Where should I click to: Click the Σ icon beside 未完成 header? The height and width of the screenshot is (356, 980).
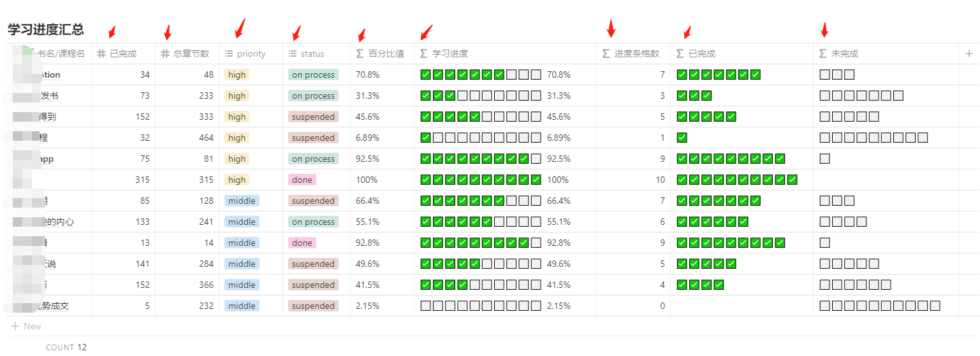point(823,53)
